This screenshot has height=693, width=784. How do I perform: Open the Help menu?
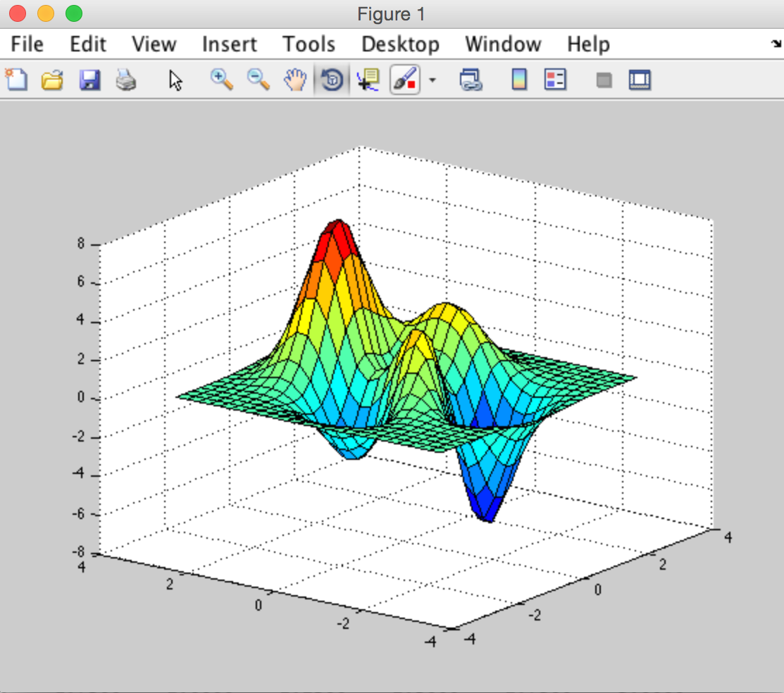click(x=588, y=44)
